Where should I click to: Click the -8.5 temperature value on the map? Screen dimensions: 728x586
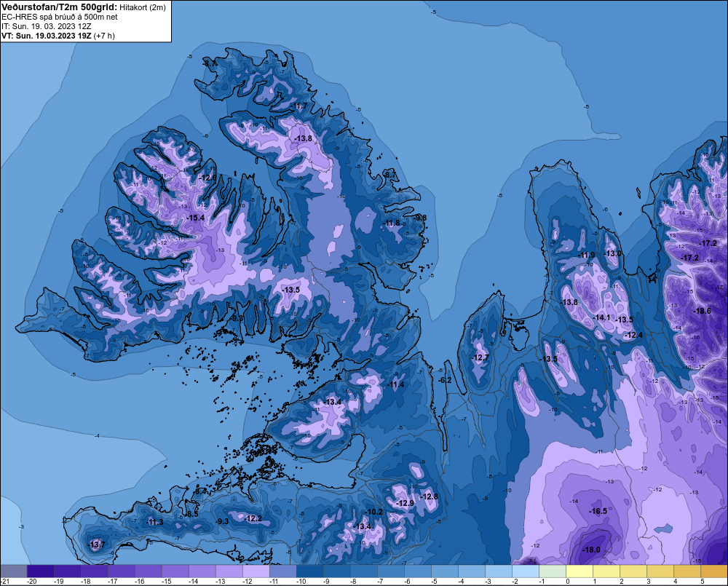click(x=191, y=515)
